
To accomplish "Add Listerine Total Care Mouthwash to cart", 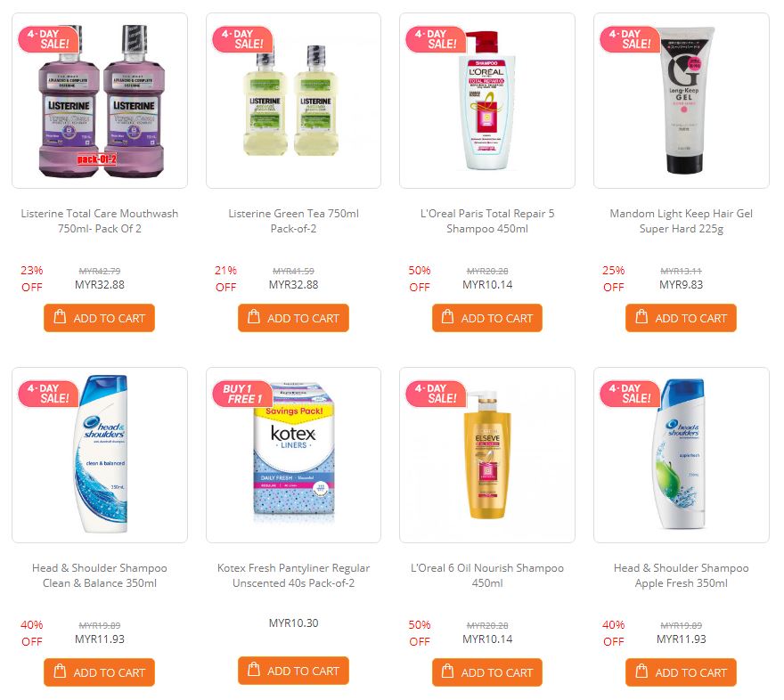I will point(99,318).
